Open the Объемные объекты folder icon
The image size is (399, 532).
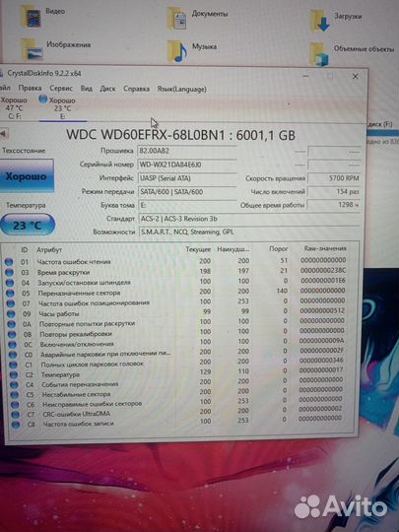[x=319, y=54]
